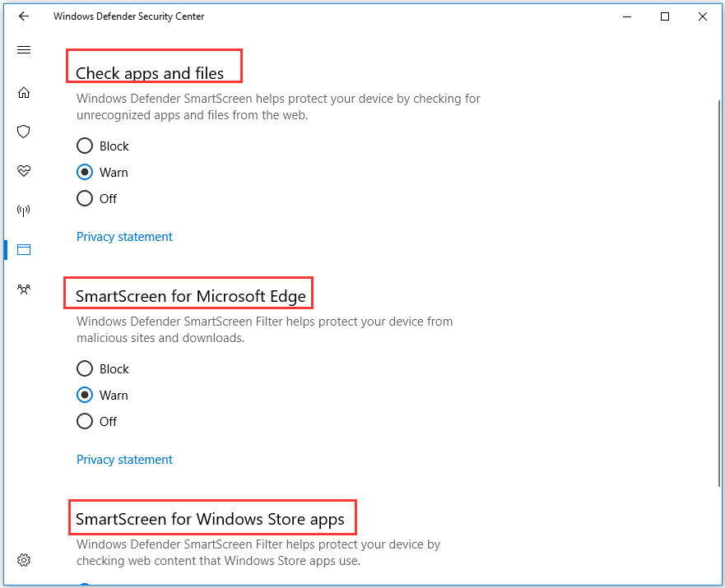Click the back arrow in title bar
Screen dimensions: 725x588
click(24, 16)
